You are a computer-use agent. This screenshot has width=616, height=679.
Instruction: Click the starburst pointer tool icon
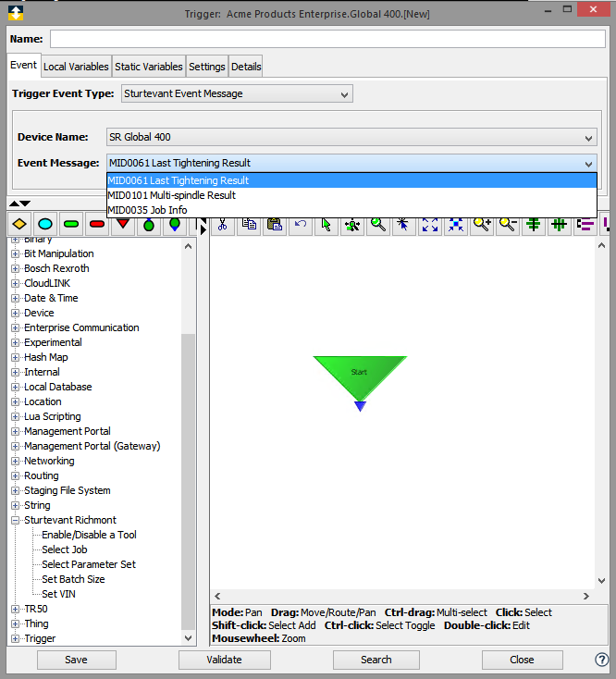pyautogui.click(x=403, y=224)
